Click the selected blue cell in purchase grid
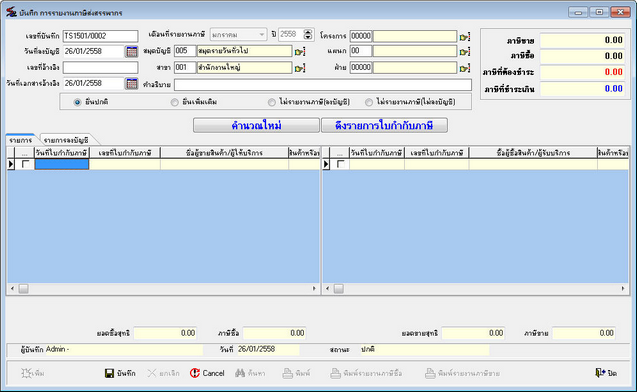The width and height of the screenshot is (637, 392). (x=62, y=164)
